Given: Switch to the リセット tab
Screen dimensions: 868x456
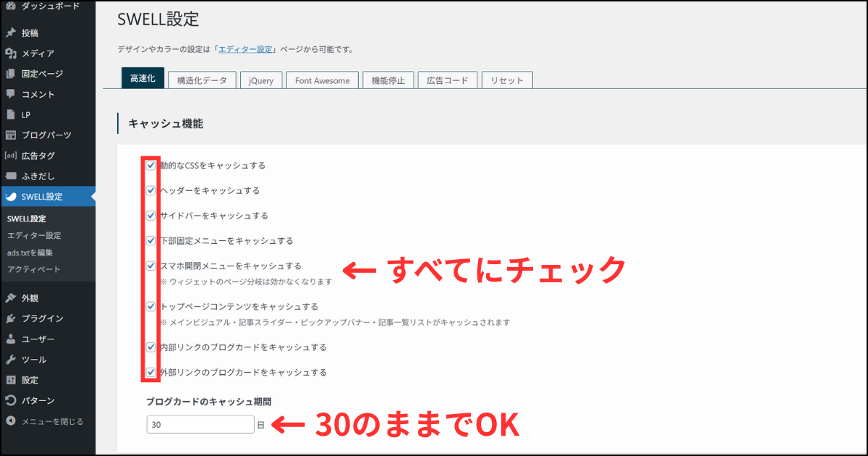Looking at the screenshot, I should click(507, 80).
